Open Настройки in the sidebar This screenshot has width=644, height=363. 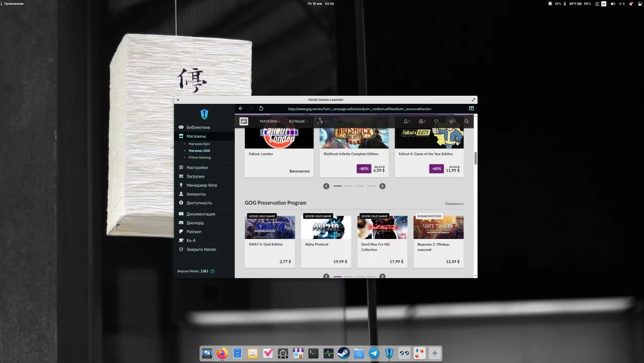(x=204, y=167)
